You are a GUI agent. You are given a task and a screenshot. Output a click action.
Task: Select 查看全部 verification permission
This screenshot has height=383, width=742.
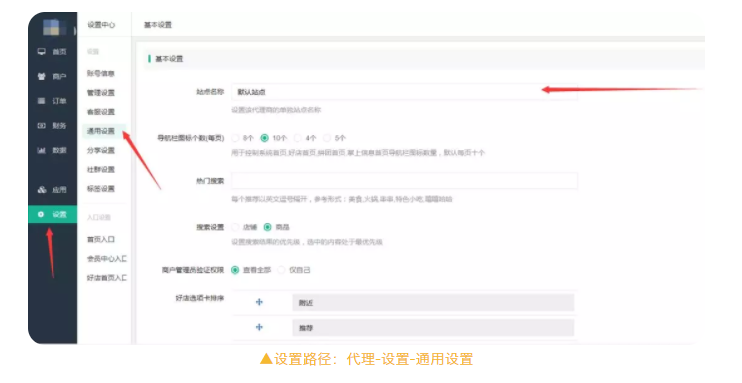point(235,270)
